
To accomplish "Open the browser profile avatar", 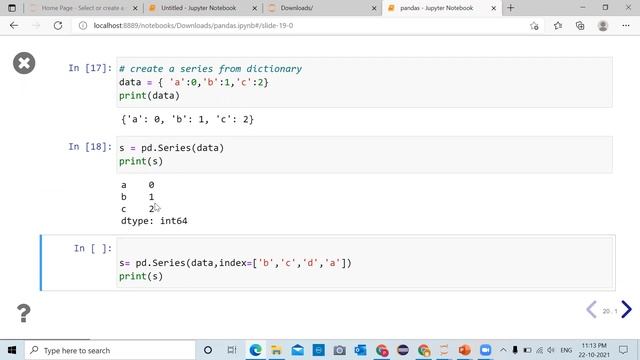I will tap(603, 26).
